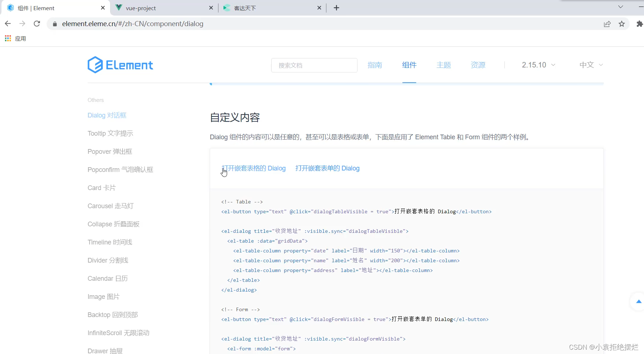Click the 自定义内容 heading

click(235, 118)
